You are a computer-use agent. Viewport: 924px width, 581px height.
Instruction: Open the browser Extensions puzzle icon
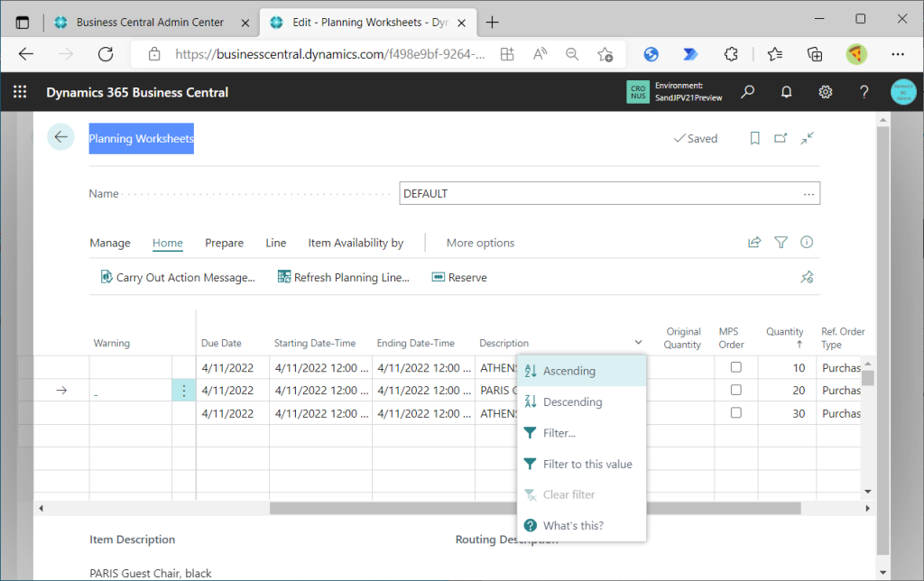click(x=731, y=54)
